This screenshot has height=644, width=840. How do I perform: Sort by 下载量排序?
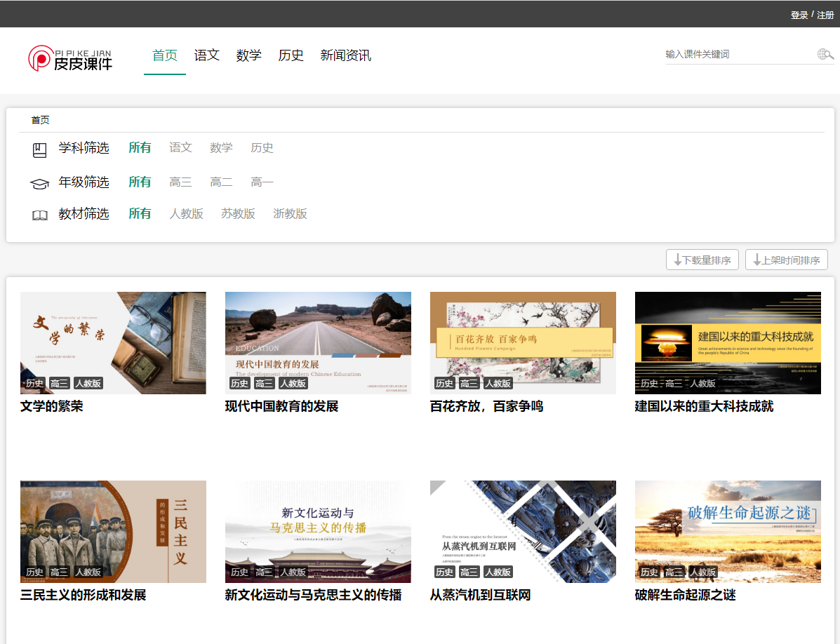click(702, 260)
